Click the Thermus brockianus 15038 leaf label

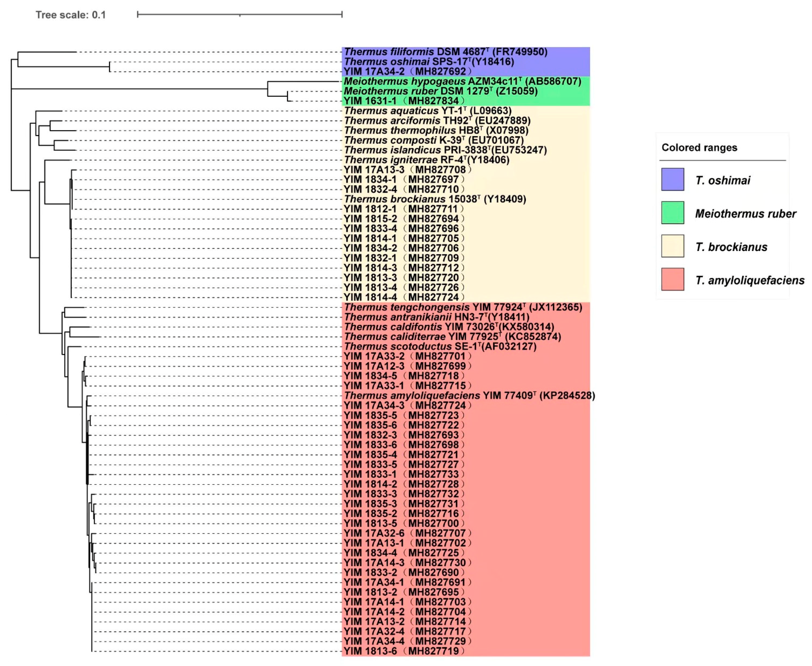[x=435, y=199]
